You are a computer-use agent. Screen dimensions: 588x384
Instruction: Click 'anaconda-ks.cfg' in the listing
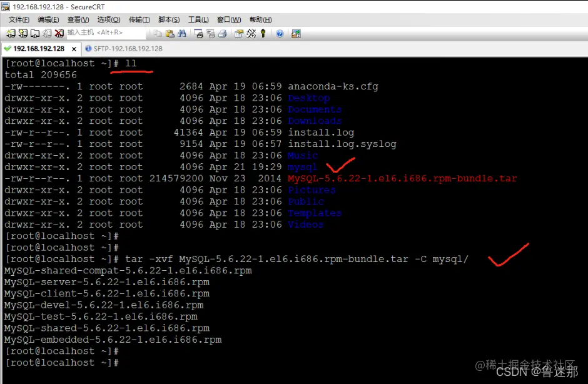[333, 87]
